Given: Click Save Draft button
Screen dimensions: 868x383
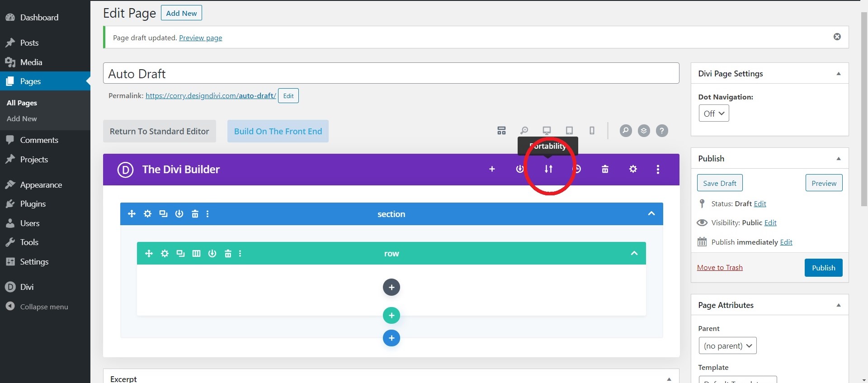Looking at the screenshot, I should tap(720, 183).
